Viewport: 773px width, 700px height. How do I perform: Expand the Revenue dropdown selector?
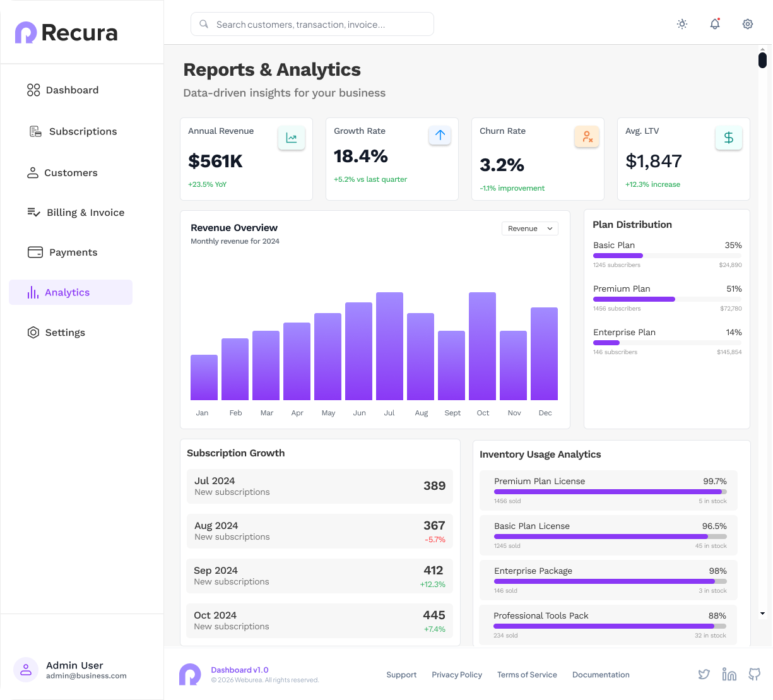coord(530,228)
